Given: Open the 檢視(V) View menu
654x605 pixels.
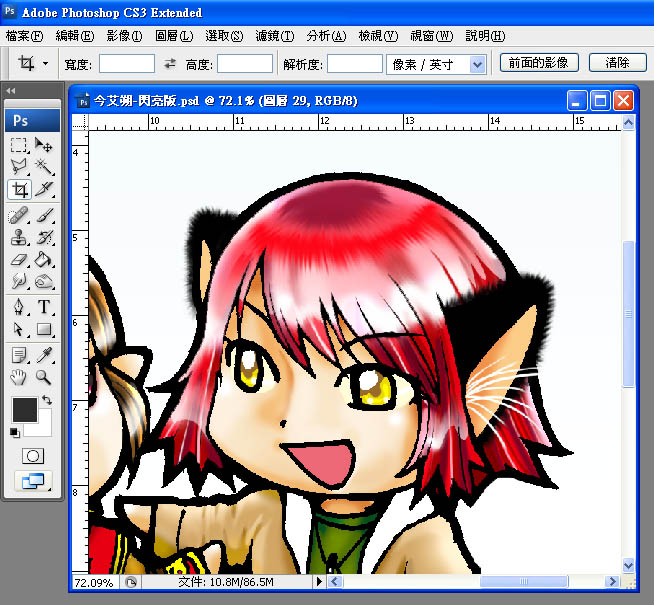Looking at the screenshot, I should click(378, 36).
